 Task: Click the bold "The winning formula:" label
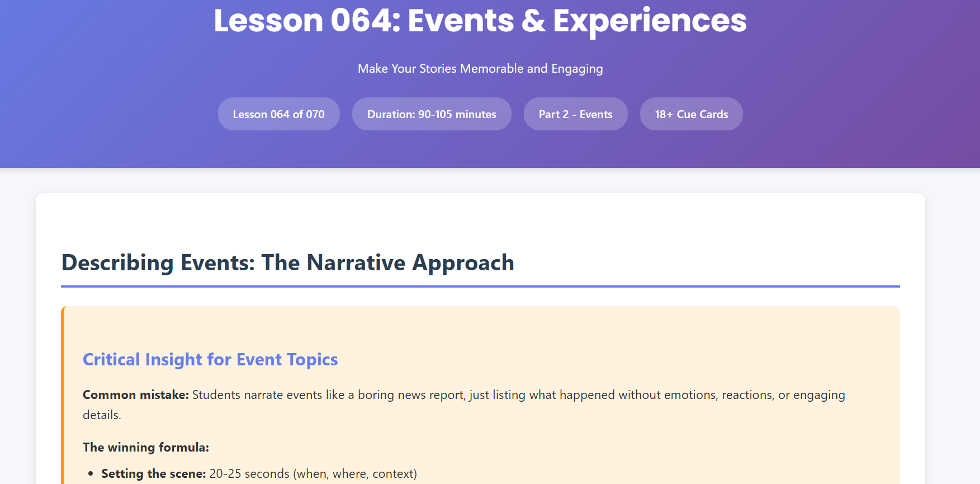point(146,448)
